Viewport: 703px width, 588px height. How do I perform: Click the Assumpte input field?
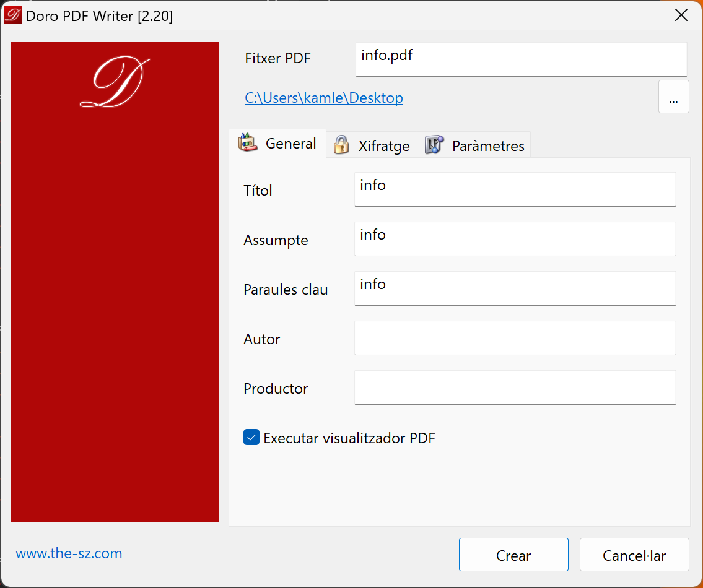tap(515, 239)
